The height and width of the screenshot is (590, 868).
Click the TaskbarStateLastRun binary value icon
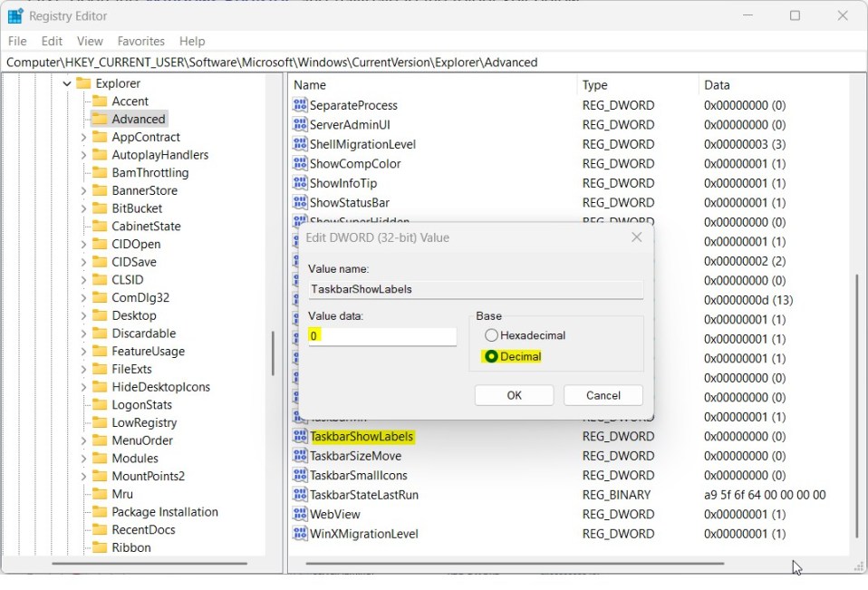click(x=300, y=495)
